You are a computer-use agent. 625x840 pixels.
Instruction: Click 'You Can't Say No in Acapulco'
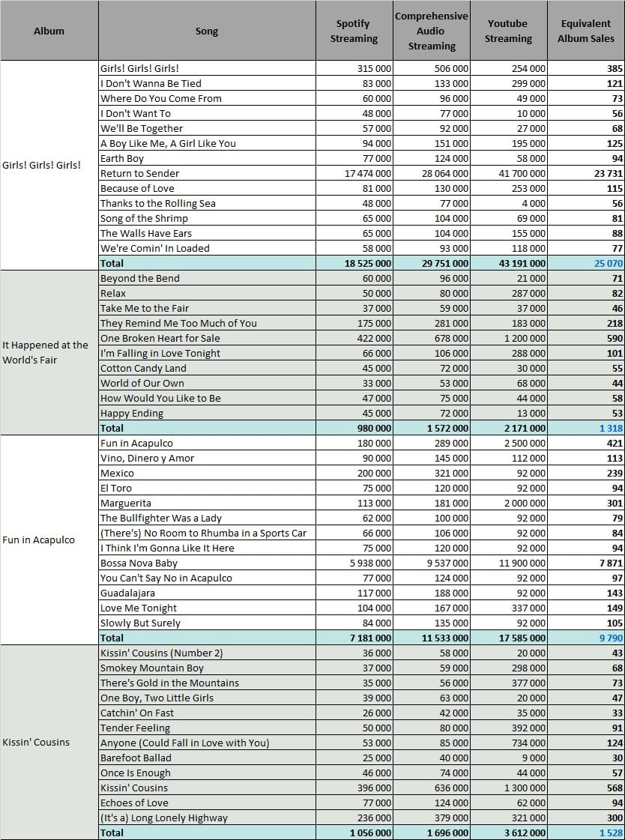207,578
